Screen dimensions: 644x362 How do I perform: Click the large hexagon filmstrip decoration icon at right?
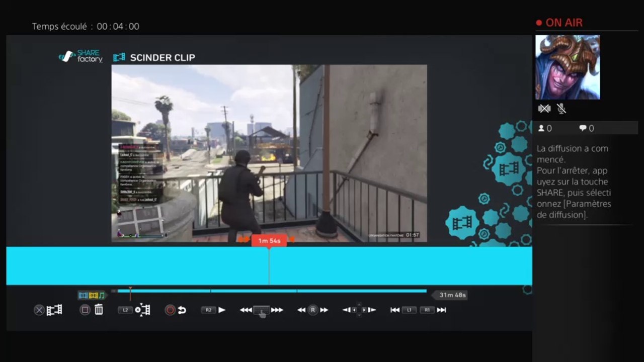pos(509,169)
